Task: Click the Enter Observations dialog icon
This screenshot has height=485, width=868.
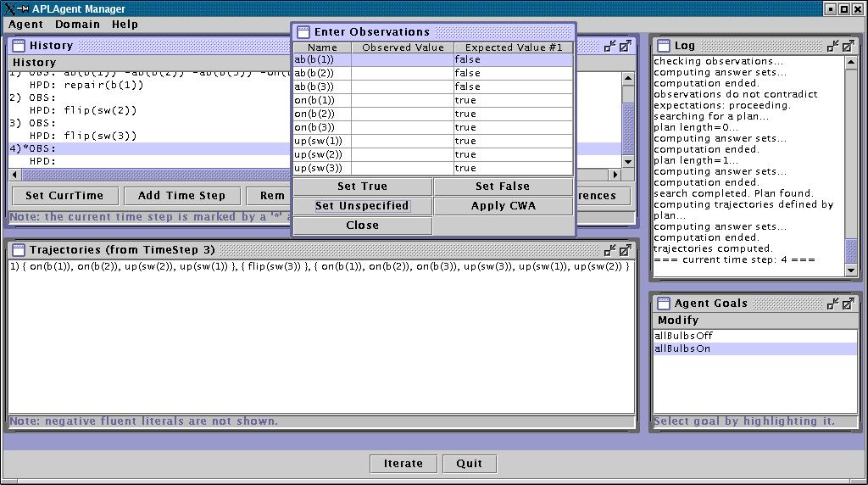Action: coord(303,32)
